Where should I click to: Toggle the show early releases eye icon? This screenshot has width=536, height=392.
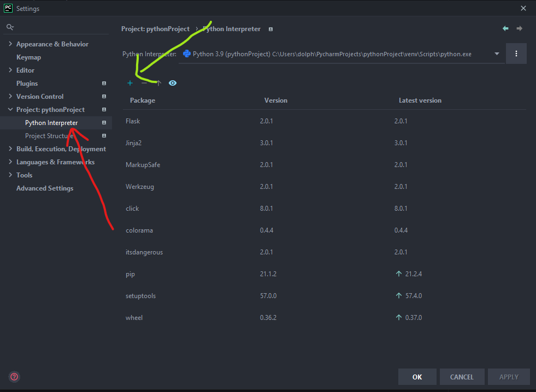coord(173,83)
